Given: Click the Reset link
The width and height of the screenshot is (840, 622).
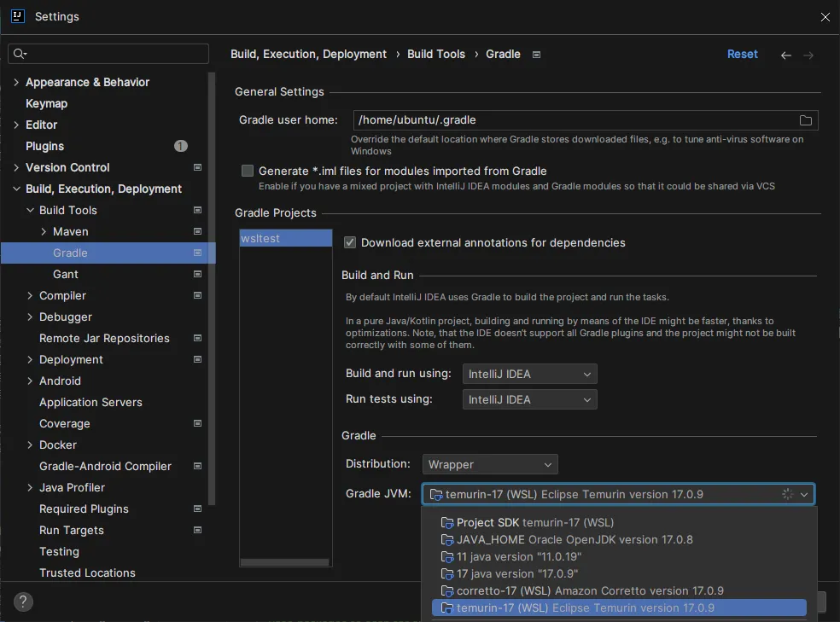Looking at the screenshot, I should 742,54.
